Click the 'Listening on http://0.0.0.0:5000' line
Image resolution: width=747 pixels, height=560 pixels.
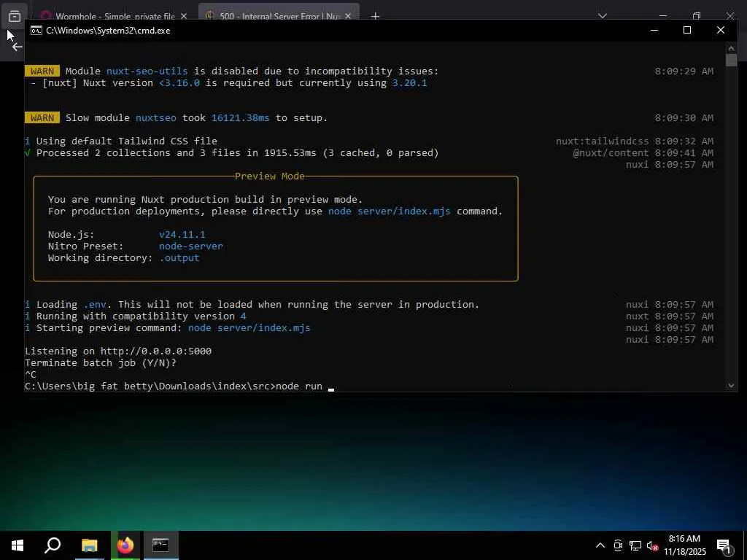click(118, 351)
